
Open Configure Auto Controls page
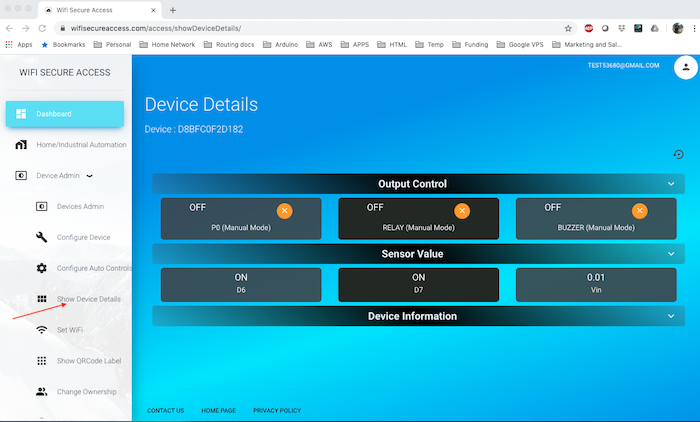pyautogui.click(x=94, y=268)
